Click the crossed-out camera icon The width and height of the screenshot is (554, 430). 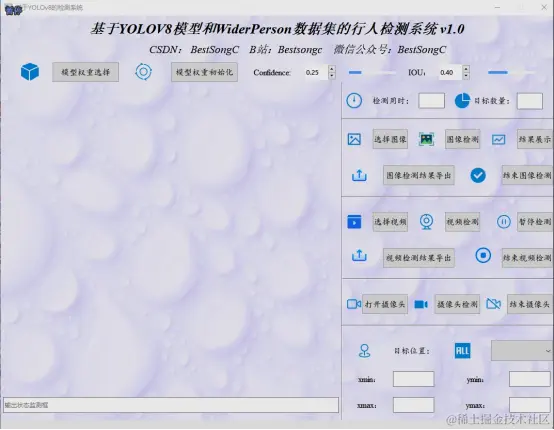coord(493,304)
